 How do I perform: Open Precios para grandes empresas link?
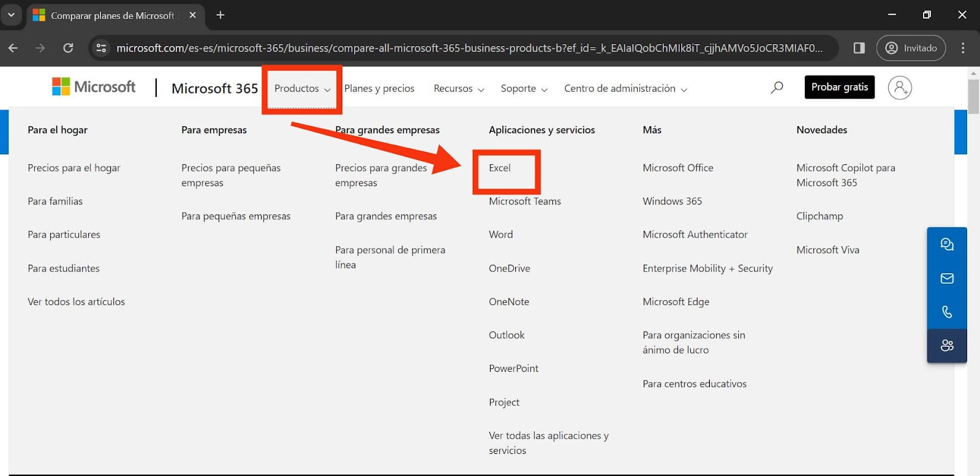click(380, 175)
